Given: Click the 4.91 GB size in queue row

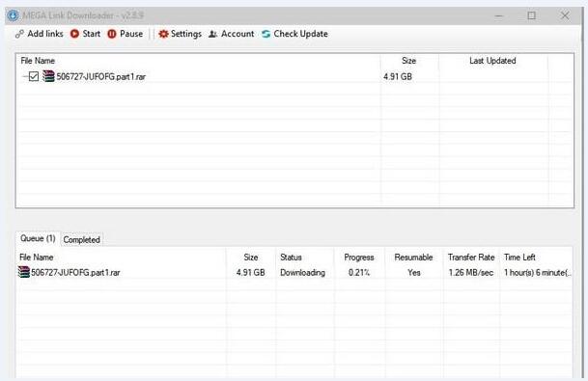Looking at the screenshot, I should [250, 272].
